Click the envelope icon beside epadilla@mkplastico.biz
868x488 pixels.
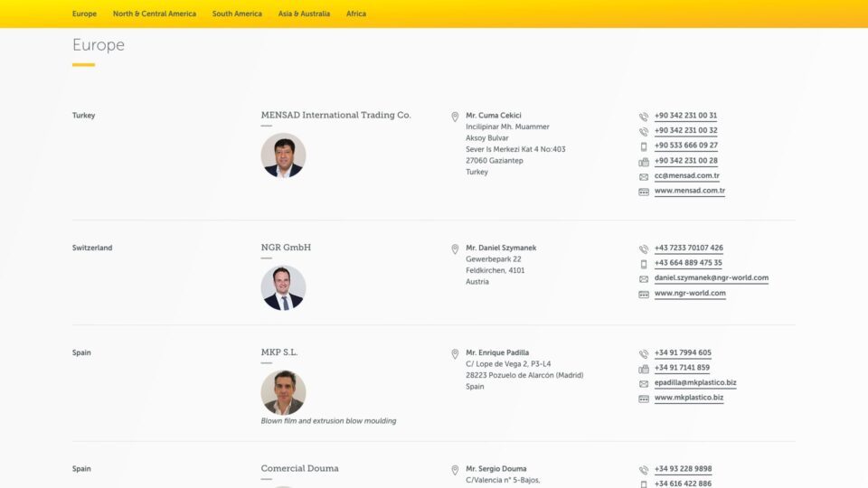(x=644, y=384)
